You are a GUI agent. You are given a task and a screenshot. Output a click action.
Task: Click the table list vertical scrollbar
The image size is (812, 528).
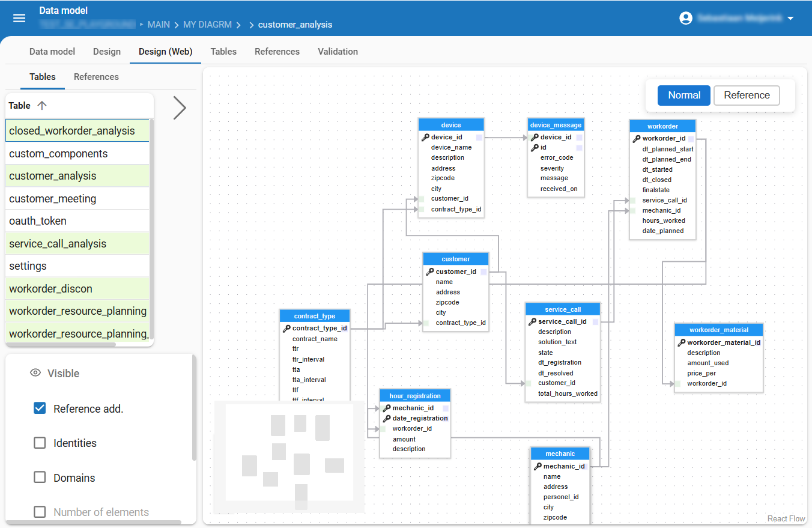pos(152,228)
